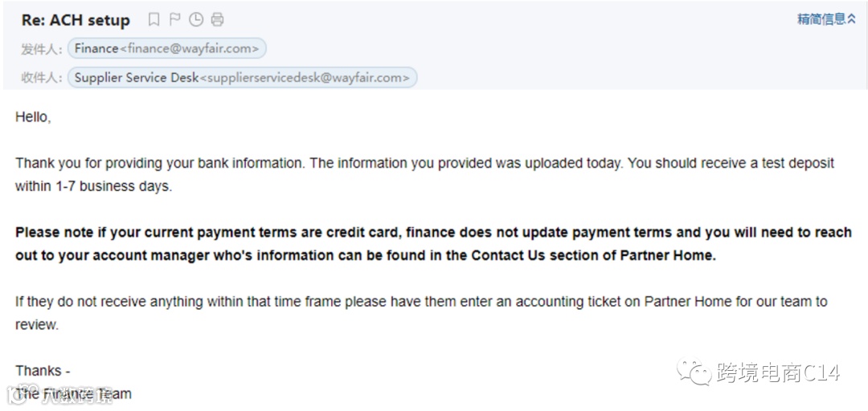Flag the Re: ACH setup email

tap(175, 20)
